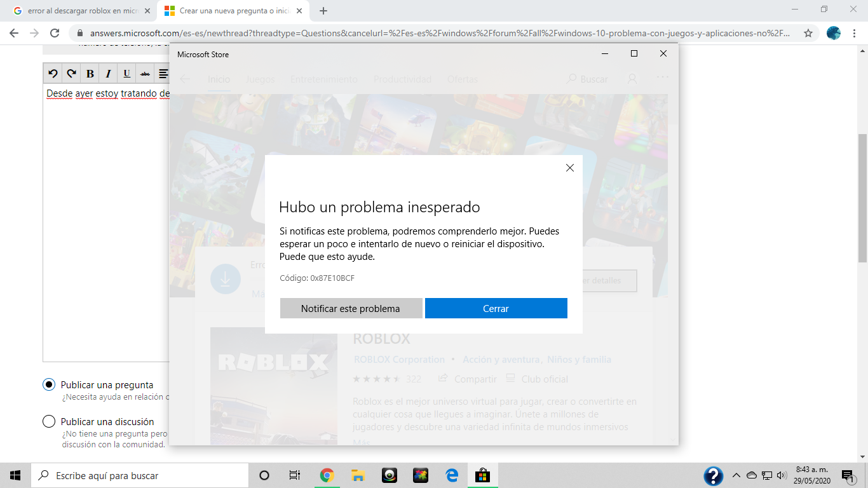This screenshot has width=868, height=488.
Task: Open Chrome from taskbar
Action: coord(327,475)
